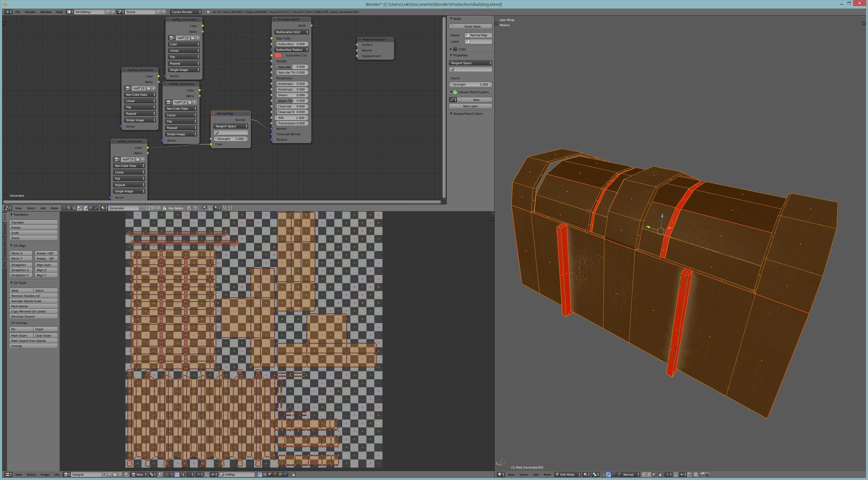Disable the Use Nodes checkbox
The width and height of the screenshot is (868, 480).
165,208
